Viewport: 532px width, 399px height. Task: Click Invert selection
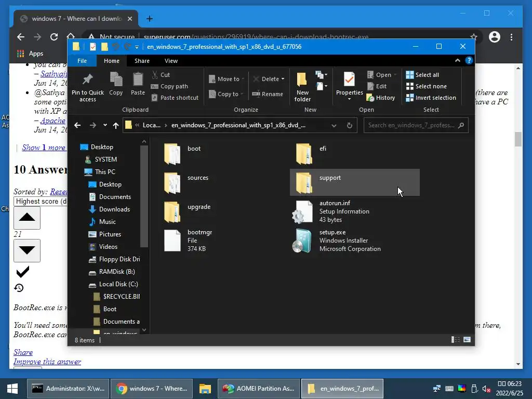(x=431, y=98)
